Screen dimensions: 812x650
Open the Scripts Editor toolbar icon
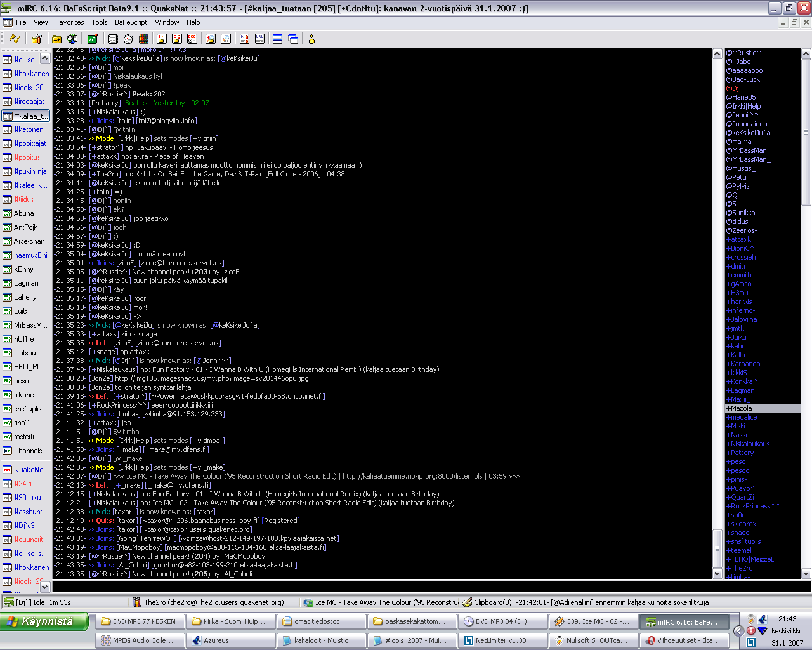pyautogui.click(x=93, y=39)
